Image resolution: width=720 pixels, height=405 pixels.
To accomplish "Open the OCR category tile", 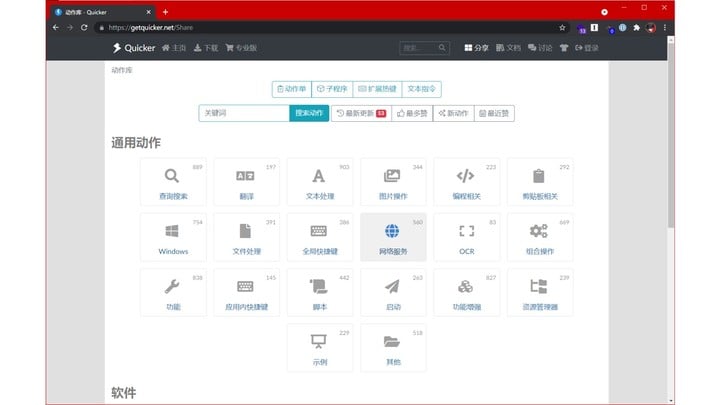I will (466, 237).
